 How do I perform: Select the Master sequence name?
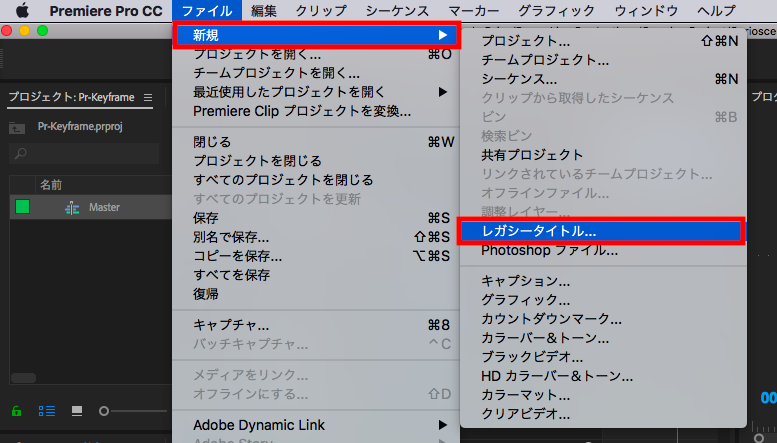tap(104, 207)
